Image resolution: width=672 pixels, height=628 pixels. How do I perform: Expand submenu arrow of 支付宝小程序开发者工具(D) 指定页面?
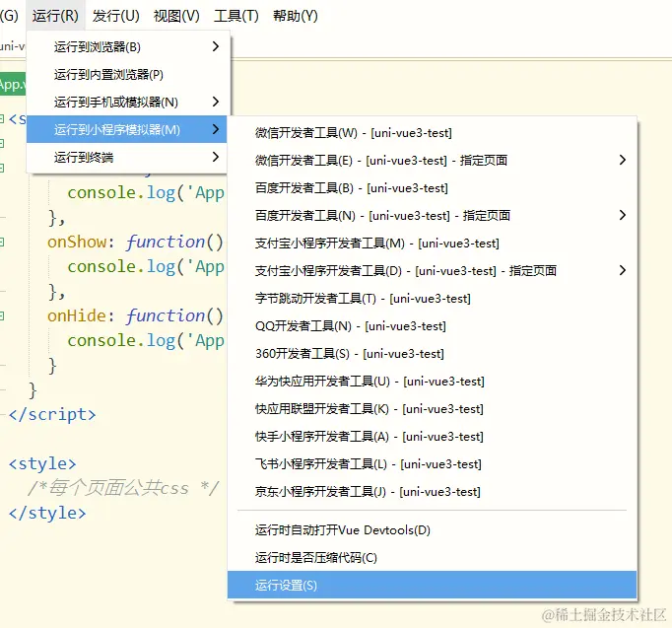tap(623, 270)
